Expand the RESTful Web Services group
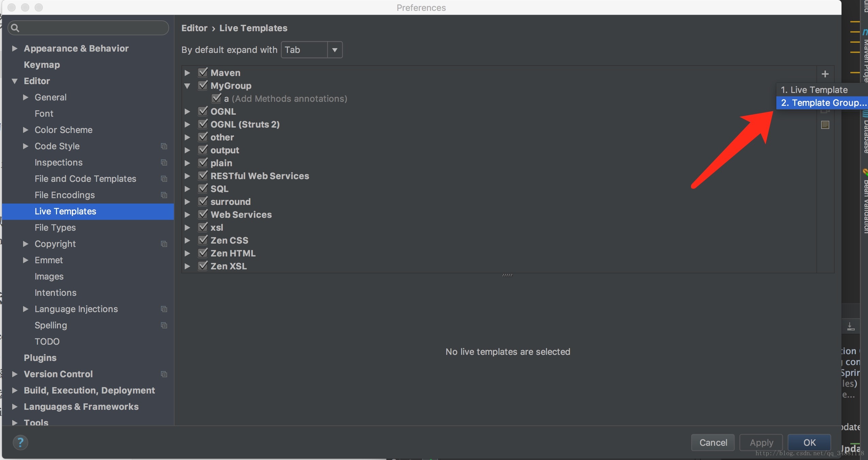Screen dimensions: 868x460 click(x=188, y=175)
